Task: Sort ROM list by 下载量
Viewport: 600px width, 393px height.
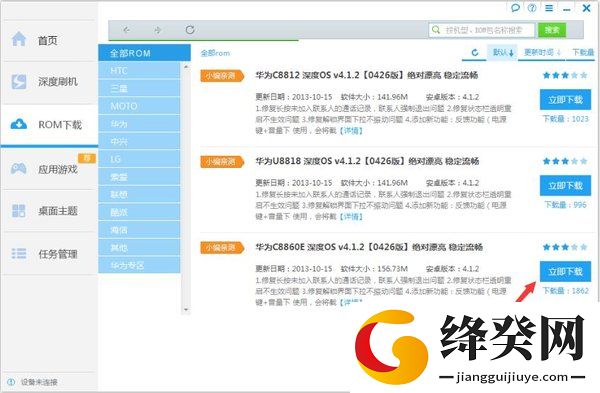Action: (x=583, y=52)
